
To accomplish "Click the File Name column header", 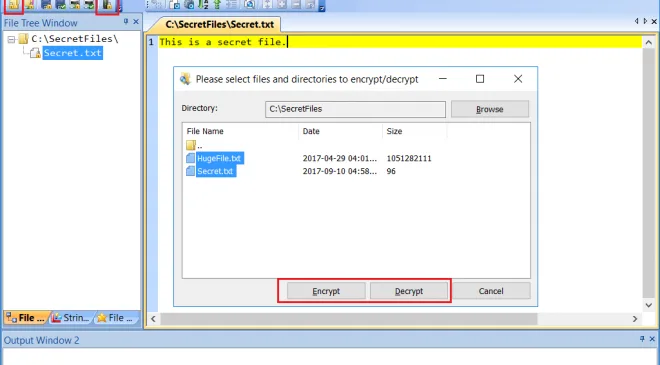I will coord(240,131).
